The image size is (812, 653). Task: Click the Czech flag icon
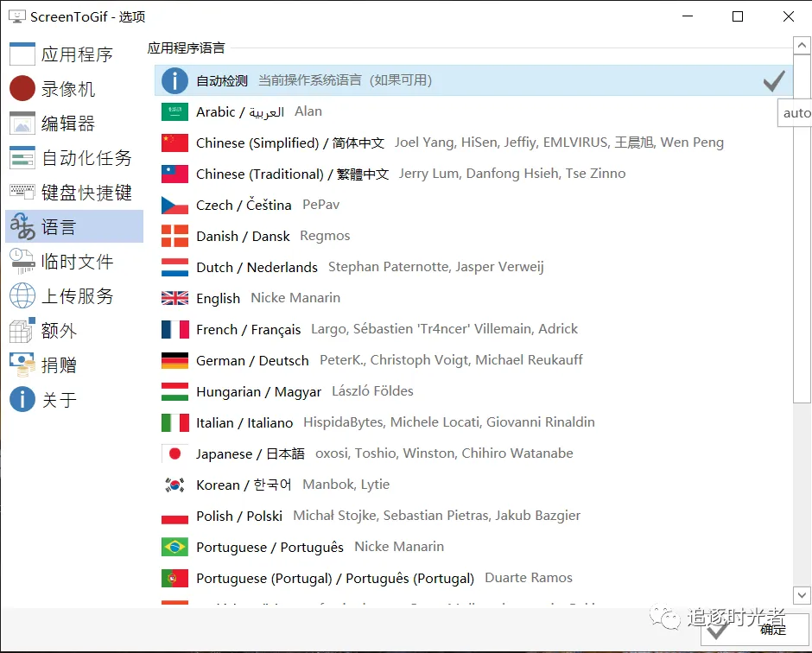(174, 205)
